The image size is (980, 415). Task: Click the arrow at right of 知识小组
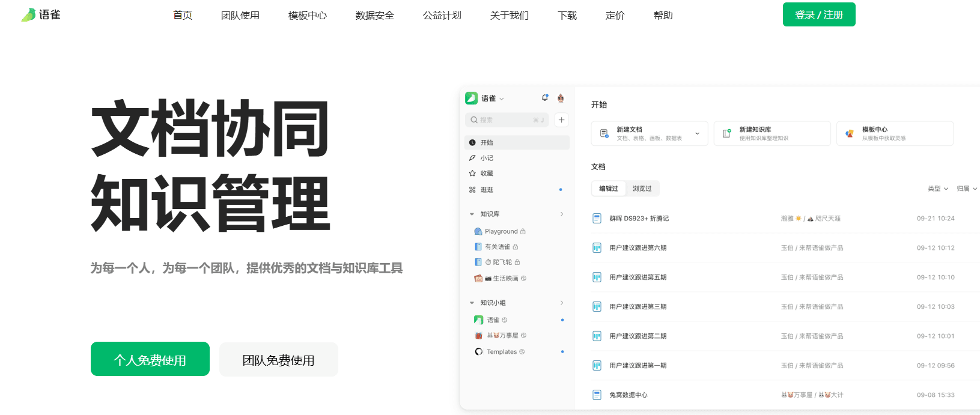pos(562,303)
